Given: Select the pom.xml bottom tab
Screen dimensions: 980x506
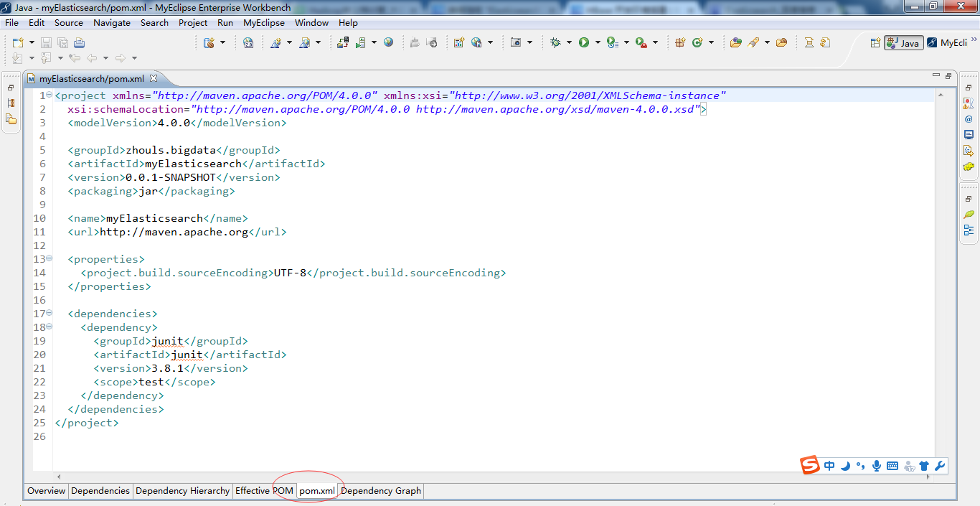Looking at the screenshot, I should 317,491.
